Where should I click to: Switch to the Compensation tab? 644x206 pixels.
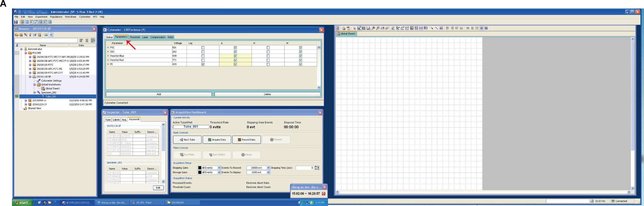coord(158,37)
